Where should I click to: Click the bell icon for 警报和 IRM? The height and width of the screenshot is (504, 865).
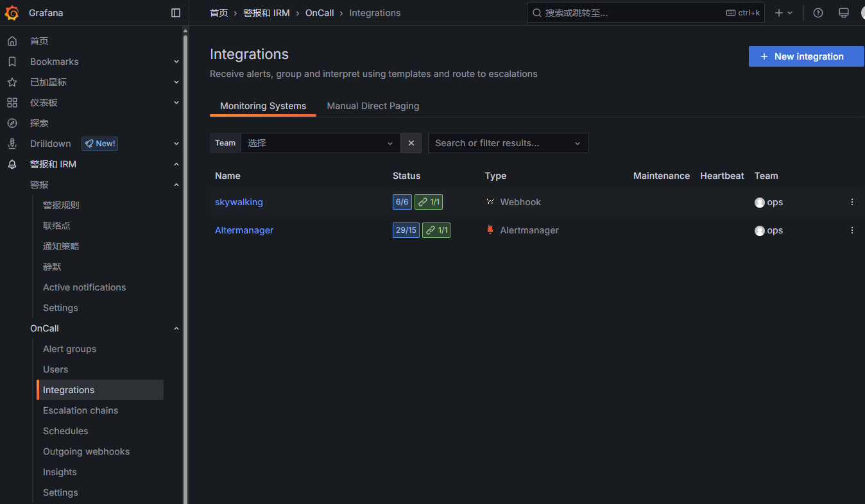click(x=12, y=164)
